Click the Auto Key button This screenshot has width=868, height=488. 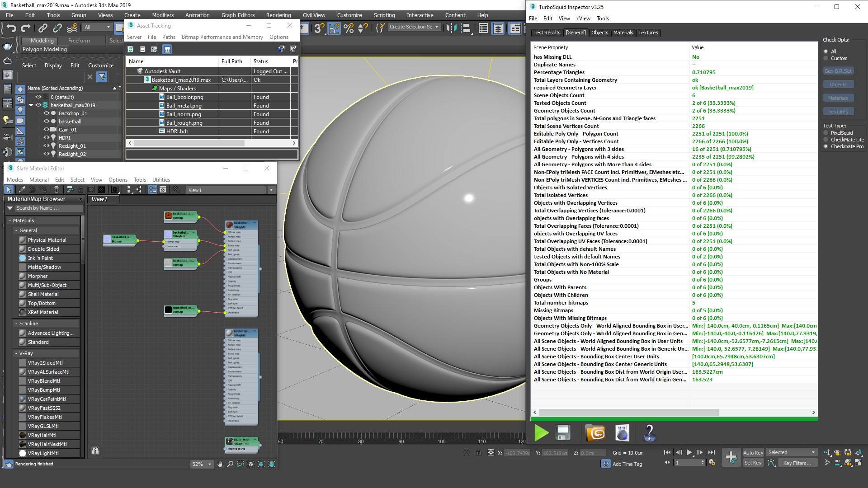coord(753,453)
